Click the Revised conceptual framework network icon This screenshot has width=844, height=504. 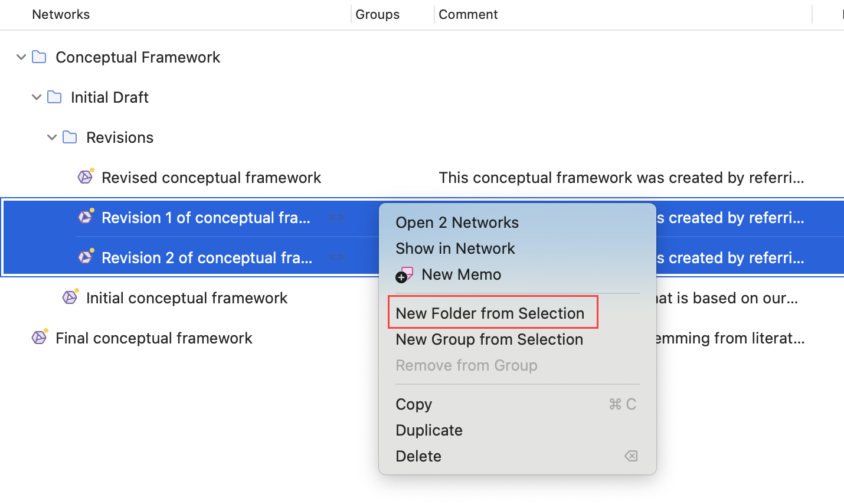[86, 177]
